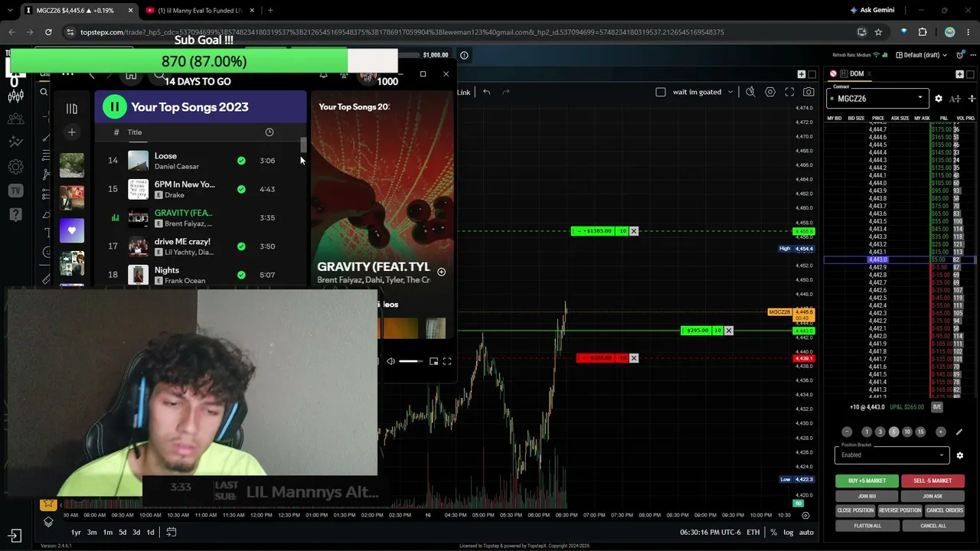Click the JOIN BID button

point(867,496)
